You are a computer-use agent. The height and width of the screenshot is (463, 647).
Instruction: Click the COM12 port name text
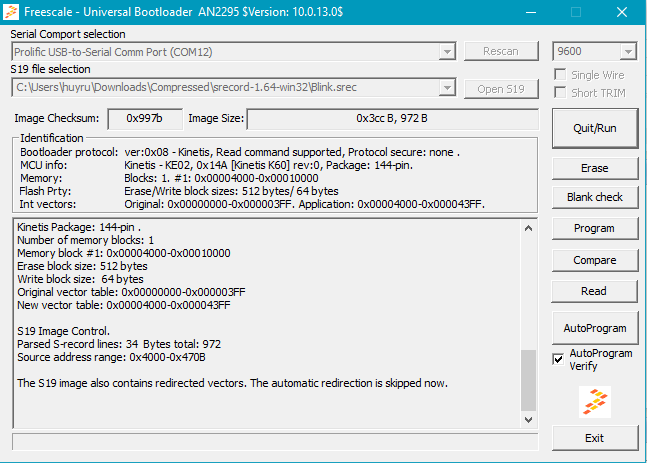tap(113, 52)
